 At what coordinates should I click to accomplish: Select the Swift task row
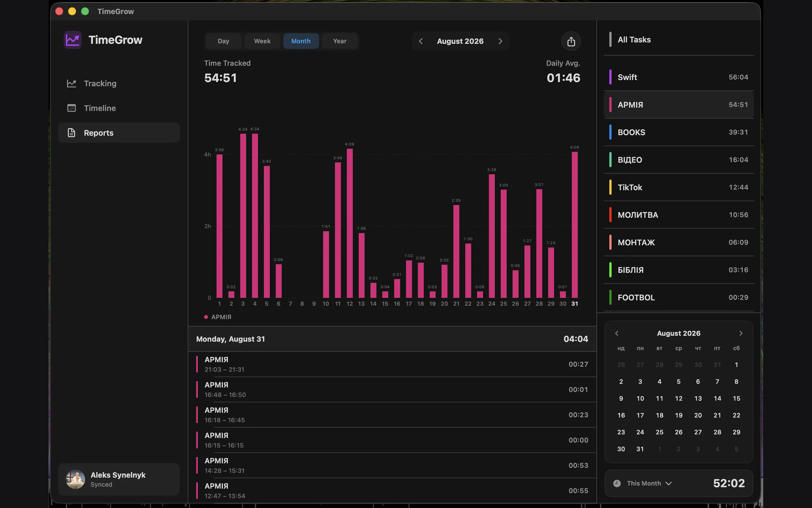click(x=678, y=77)
